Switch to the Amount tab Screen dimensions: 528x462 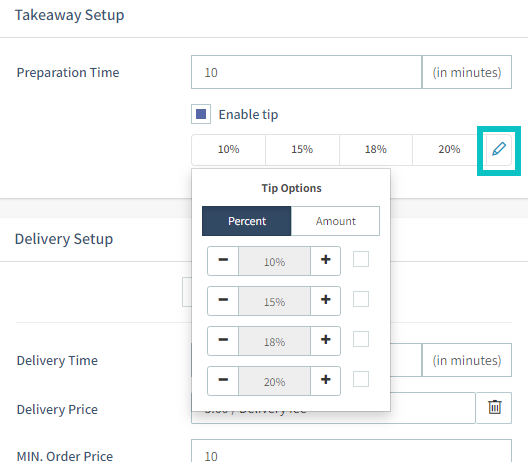point(335,221)
